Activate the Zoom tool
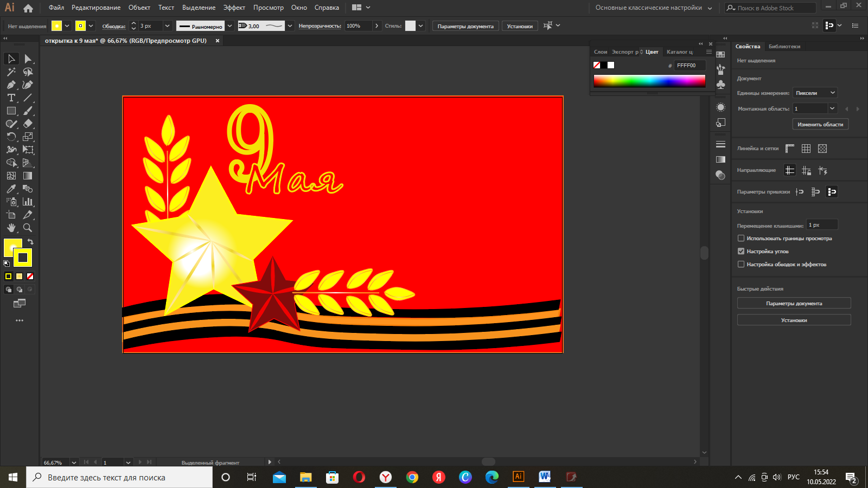868x488 pixels. tap(28, 228)
